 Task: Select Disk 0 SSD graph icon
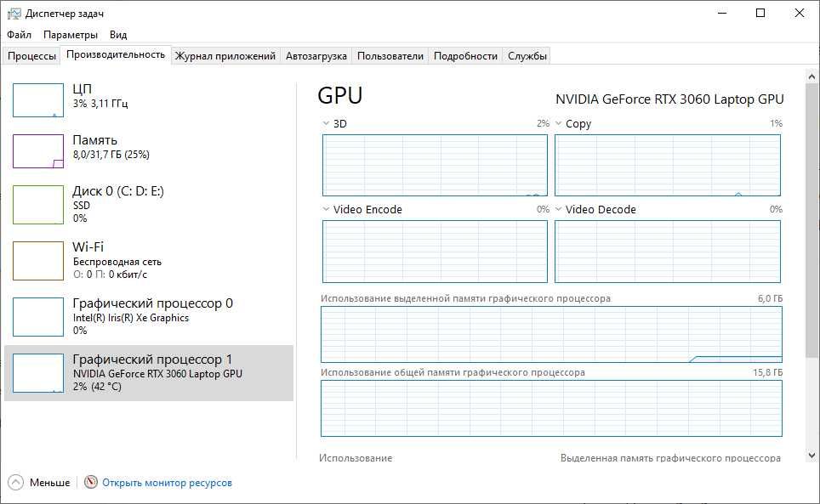(x=38, y=205)
